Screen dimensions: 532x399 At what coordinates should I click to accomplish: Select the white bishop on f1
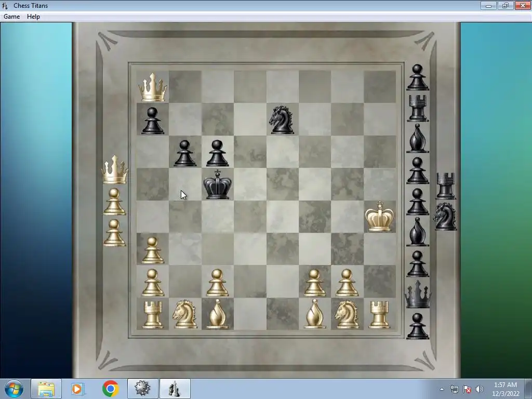click(314, 314)
